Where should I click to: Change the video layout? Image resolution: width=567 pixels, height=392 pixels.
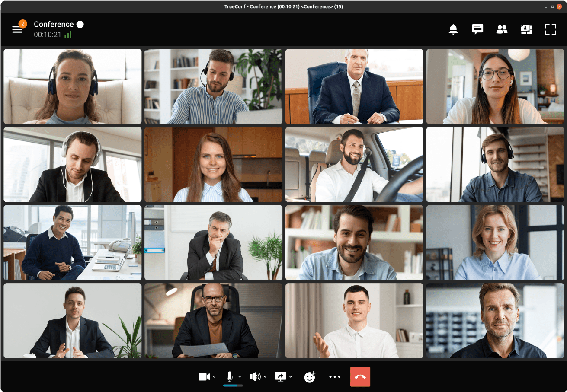pyautogui.click(x=526, y=29)
